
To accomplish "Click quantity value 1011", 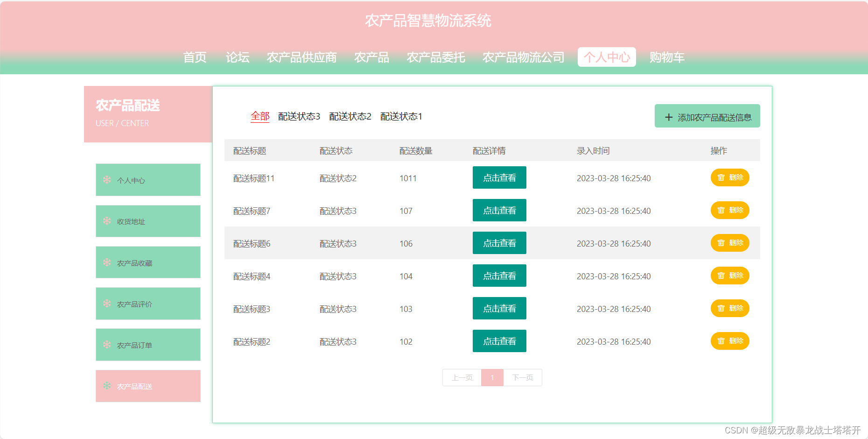I will pos(408,178).
